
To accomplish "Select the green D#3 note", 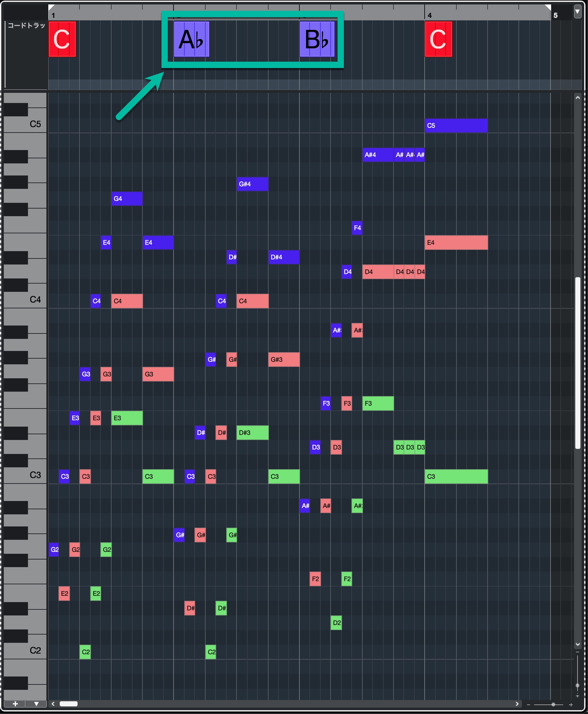I will 252,433.
